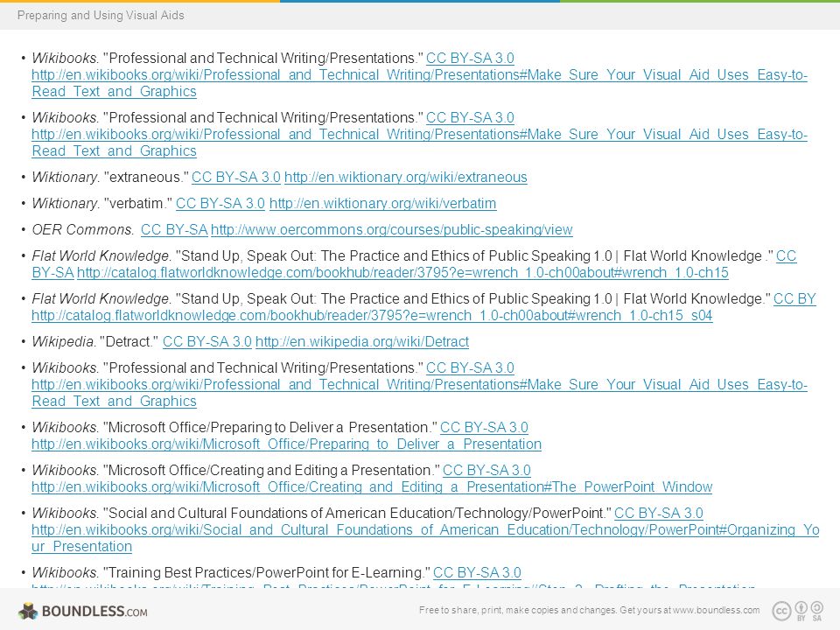Viewport: 840px width, 630px height.
Task: Follow the wikipedia.org/wiki/Detract URL
Action: coord(362,342)
